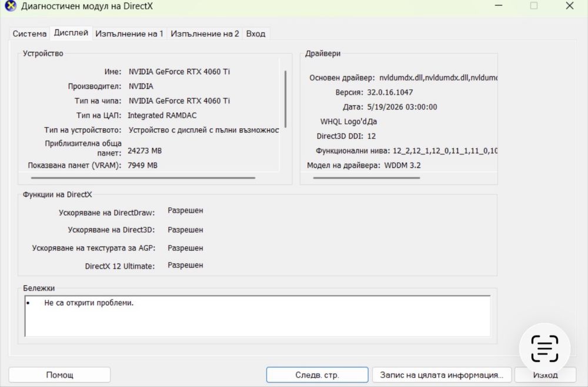This screenshot has width=588, height=387.
Task: Open the Изпълнение на 2 tab
Action: tap(205, 34)
